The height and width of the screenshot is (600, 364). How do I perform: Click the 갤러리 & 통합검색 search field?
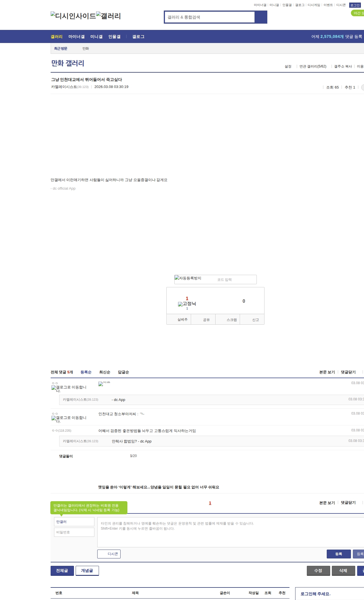click(x=210, y=17)
